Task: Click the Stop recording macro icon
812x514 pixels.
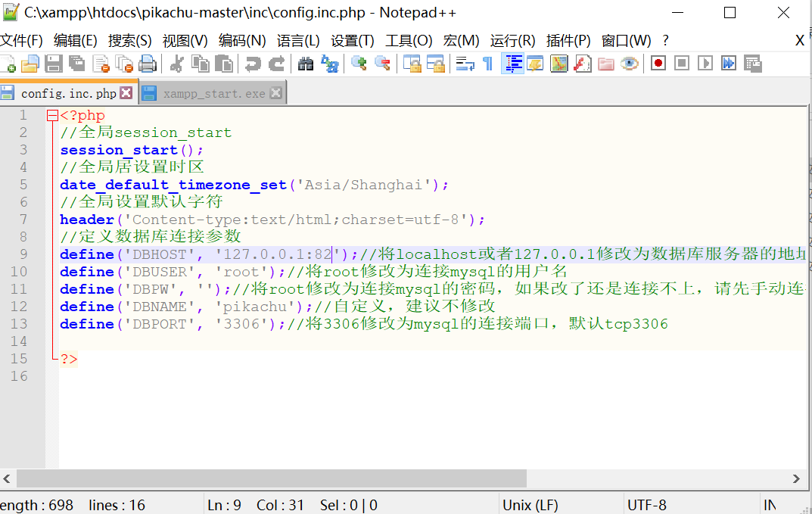Action: 682,64
